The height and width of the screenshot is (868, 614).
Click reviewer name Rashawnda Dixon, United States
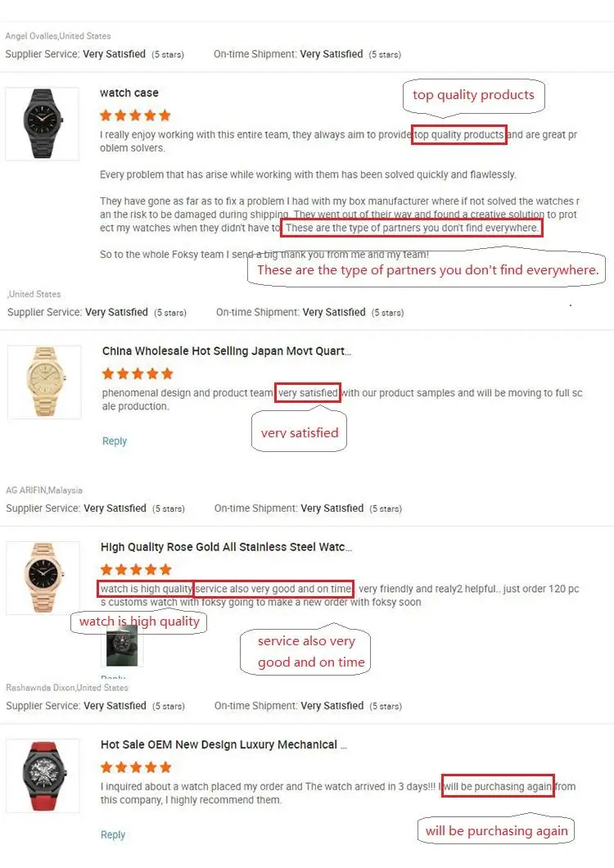pyautogui.click(x=67, y=688)
